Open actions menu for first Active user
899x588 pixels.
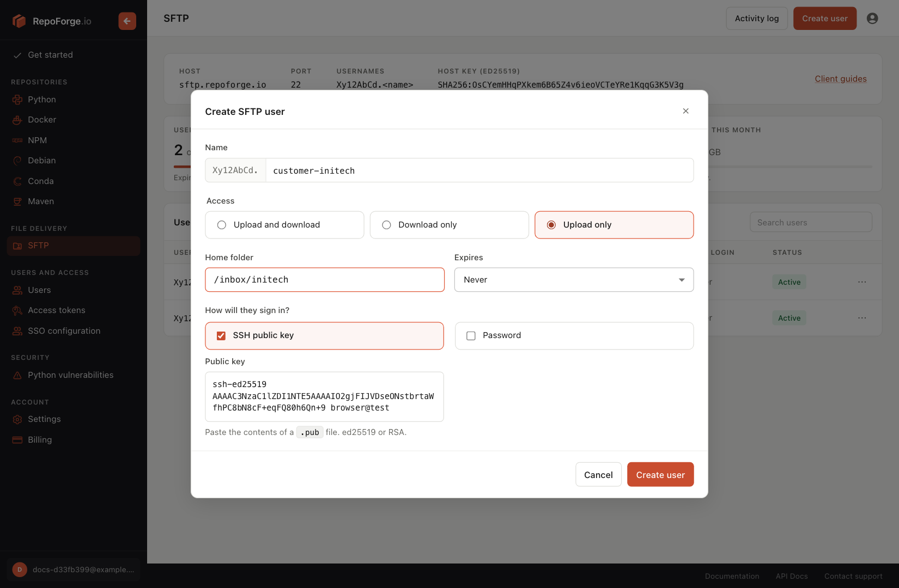pos(862,282)
